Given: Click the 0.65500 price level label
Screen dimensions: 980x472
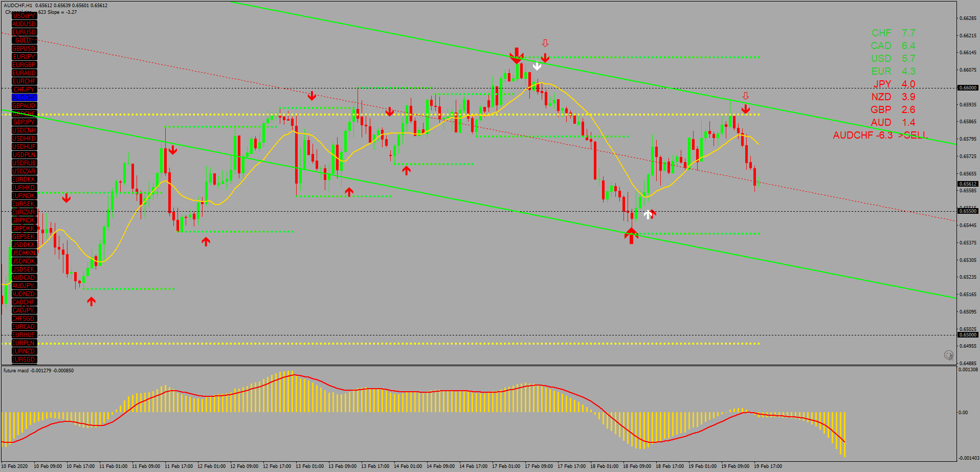Looking at the screenshot, I should point(968,211).
